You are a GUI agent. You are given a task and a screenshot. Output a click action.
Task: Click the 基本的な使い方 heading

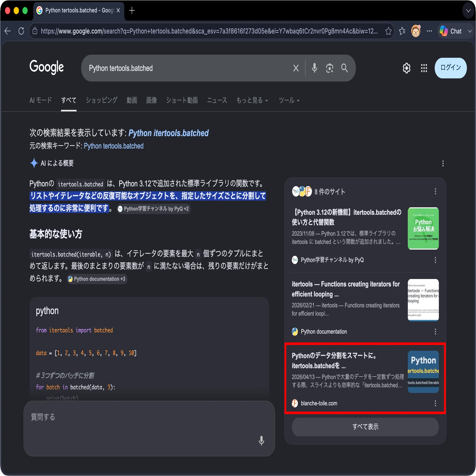(56, 234)
